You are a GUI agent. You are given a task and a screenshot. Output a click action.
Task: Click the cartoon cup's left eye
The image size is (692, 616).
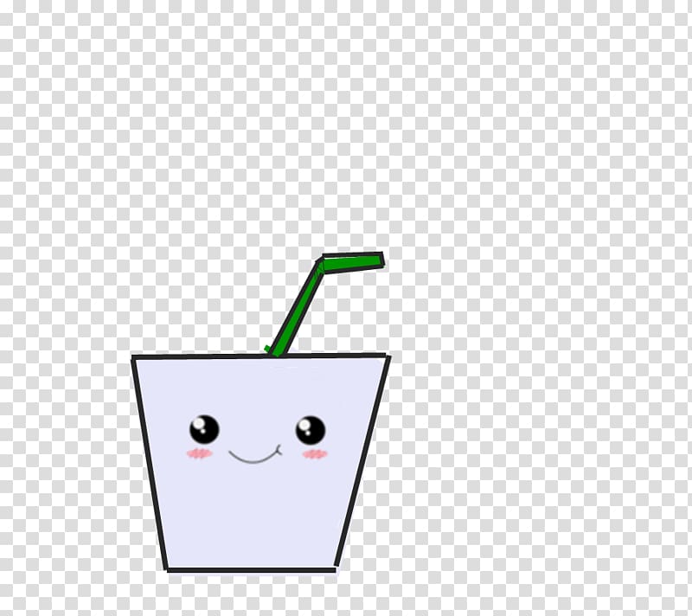coord(204,428)
